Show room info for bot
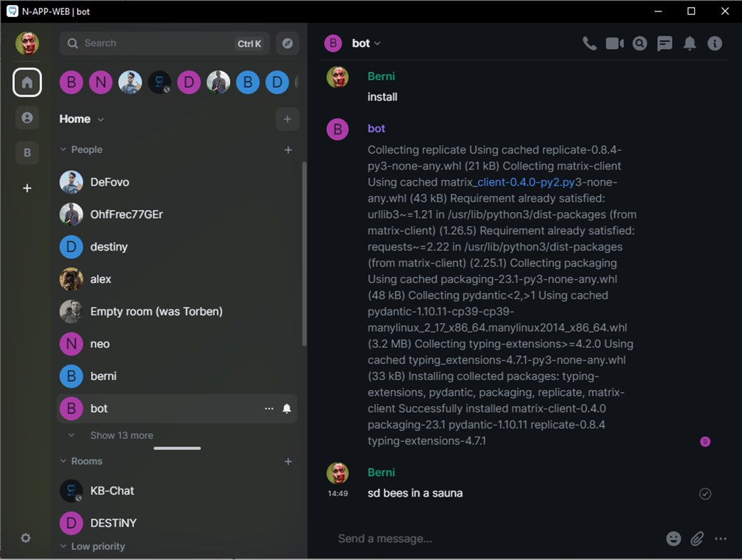The image size is (742, 560). 715,43
